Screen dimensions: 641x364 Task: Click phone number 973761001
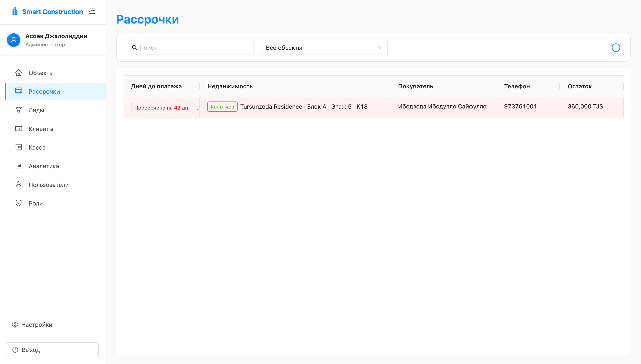click(520, 106)
